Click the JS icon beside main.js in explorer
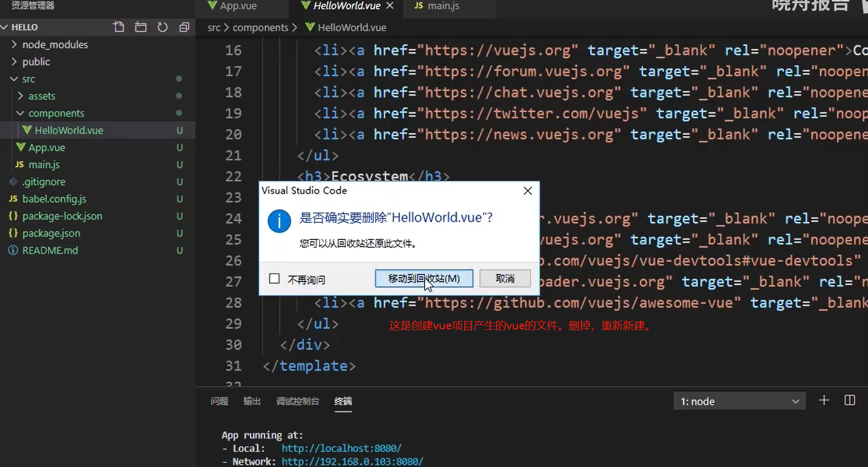The image size is (868, 467). (x=20, y=165)
